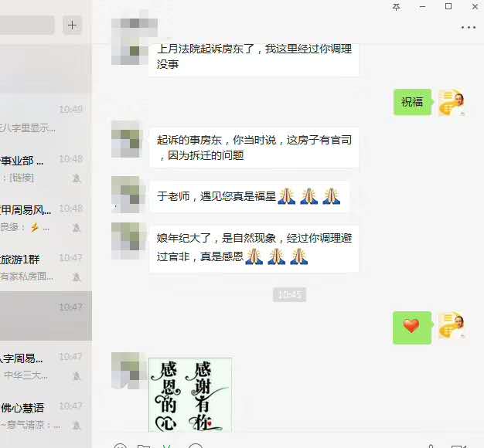Screen dimensions: 484x448
Task: Click the send file folder icon
Action: tap(144, 446)
